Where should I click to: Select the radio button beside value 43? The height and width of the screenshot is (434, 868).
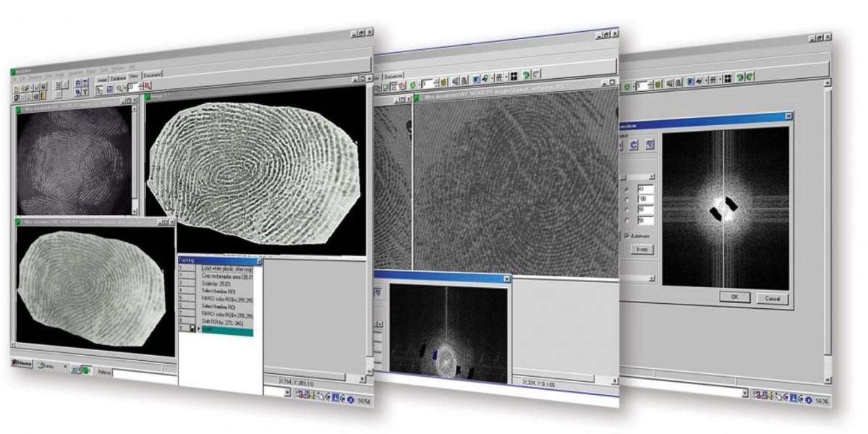pyautogui.click(x=626, y=190)
